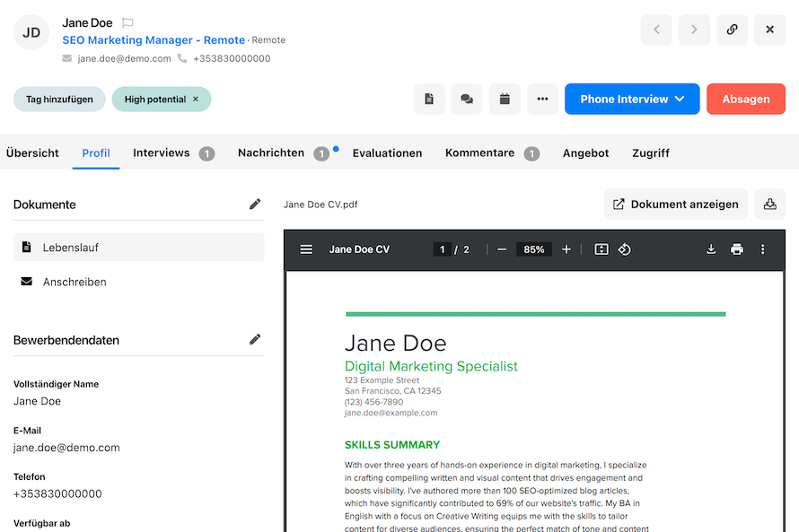Download PDF from viewer toolbar
Viewport: 799px width, 532px height.
tap(711, 249)
